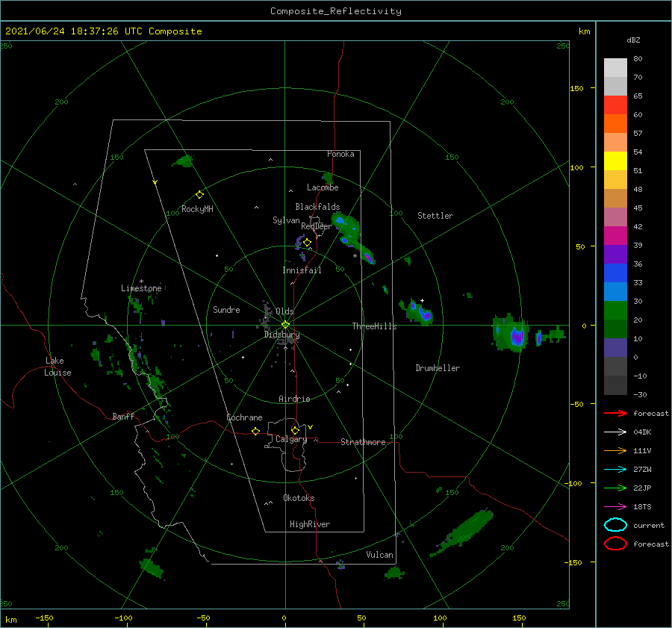The height and width of the screenshot is (628, 672).
Task: Click the Ponoka town label
Action: pos(340,154)
